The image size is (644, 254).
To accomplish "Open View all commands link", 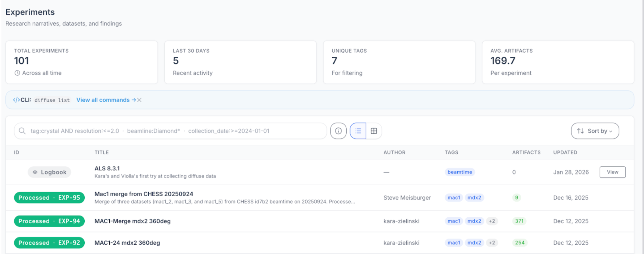I will (103, 100).
